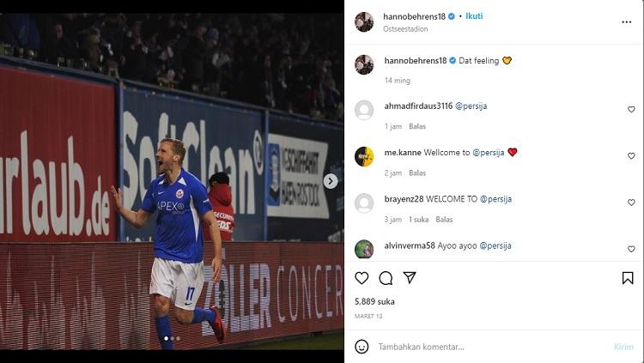Like the post with heart icon
Viewport: 644px width, 363px height.
(361, 278)
